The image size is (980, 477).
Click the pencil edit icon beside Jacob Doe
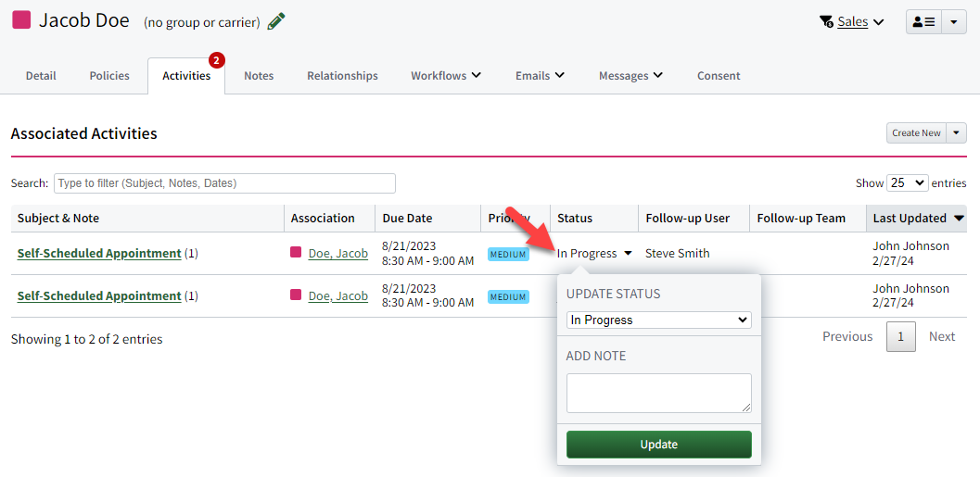[276, 22]
